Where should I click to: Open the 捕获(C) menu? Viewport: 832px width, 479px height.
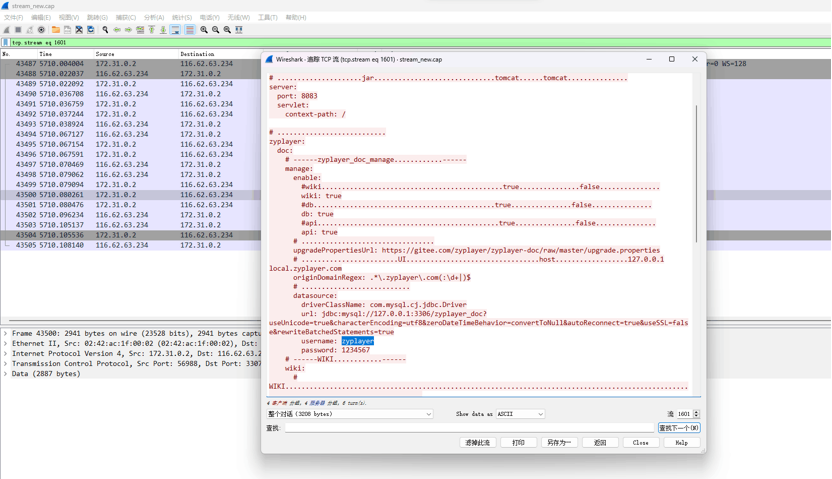click(x=126, y=18)
